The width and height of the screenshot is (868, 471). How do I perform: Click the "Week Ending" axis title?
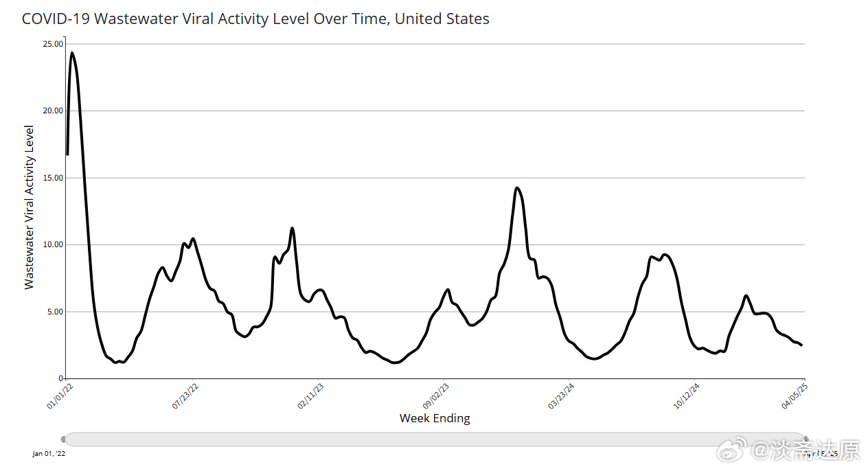click(435, 418)
